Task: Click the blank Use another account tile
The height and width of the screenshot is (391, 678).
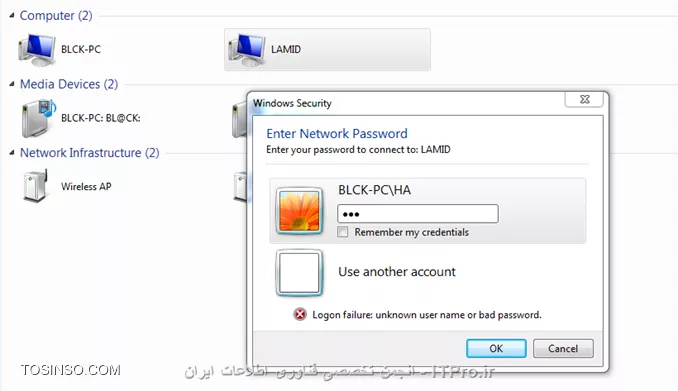Action: point(299,273)
